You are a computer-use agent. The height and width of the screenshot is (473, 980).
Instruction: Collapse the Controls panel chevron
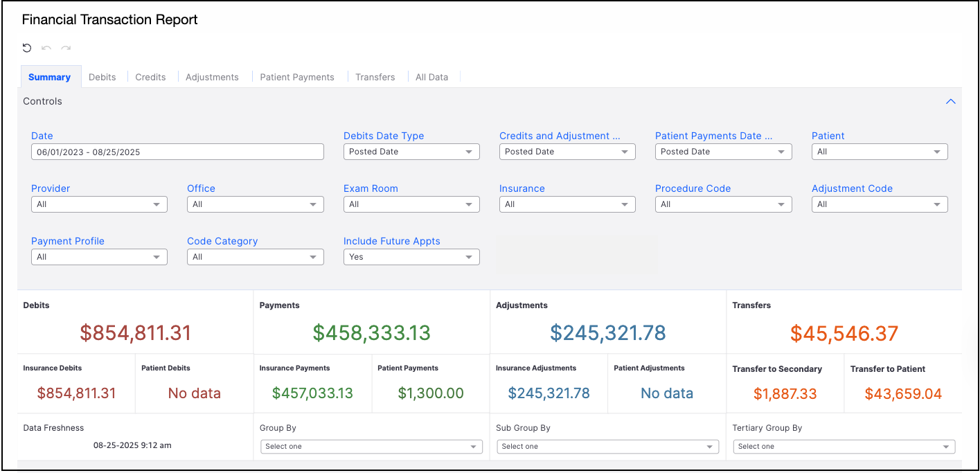[x=950, y=101]
